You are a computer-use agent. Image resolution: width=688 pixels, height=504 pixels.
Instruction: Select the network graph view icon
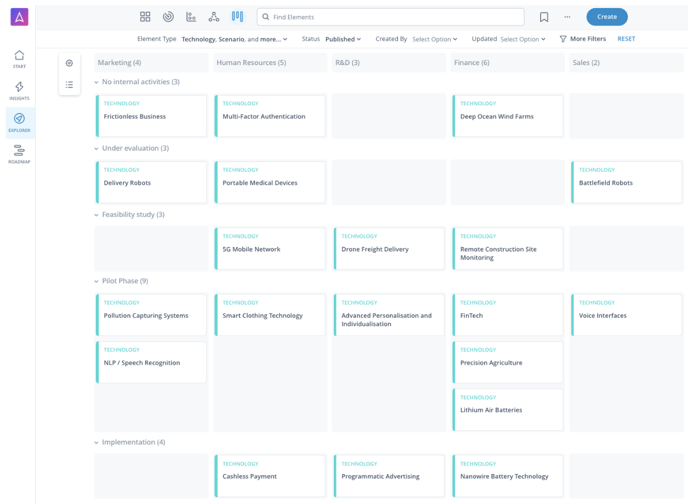point(214,17)
